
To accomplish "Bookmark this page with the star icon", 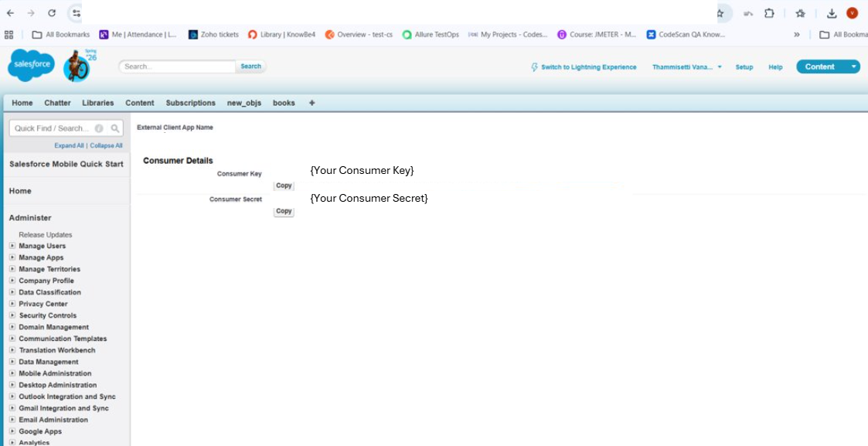I will coord(800,13).
